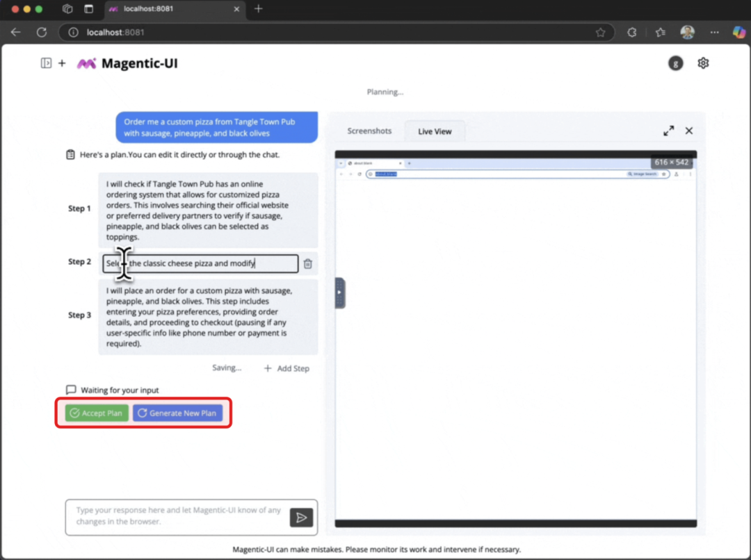Click the "Step 3" label
The image size is (751, 560).
click(x=79, y=315)
